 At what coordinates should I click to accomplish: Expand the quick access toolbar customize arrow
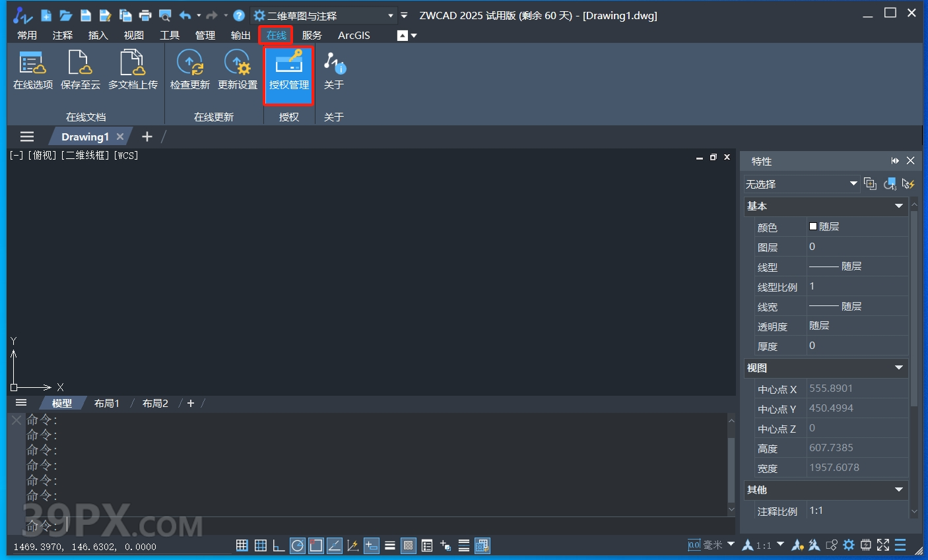404,15
